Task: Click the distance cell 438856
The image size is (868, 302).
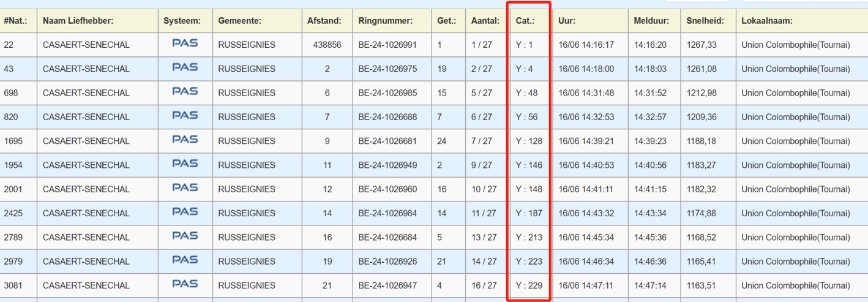Action: (x=327, y=45)
